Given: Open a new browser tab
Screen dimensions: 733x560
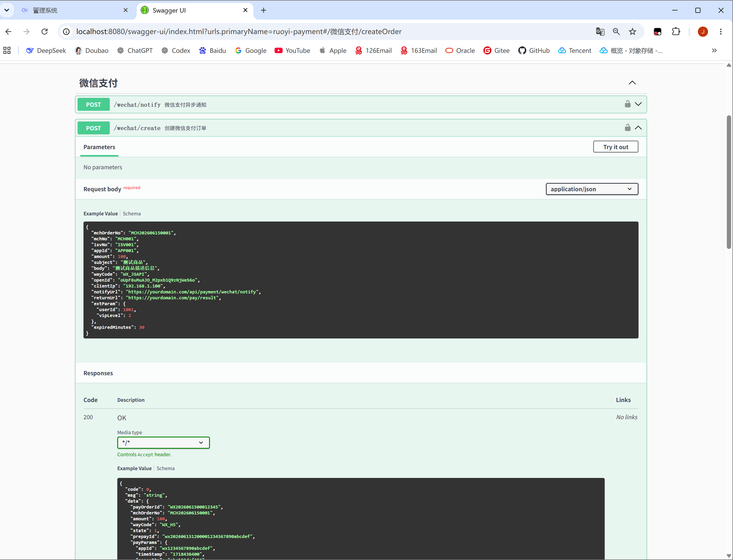Looking at the screenshot, I should 264,10.
